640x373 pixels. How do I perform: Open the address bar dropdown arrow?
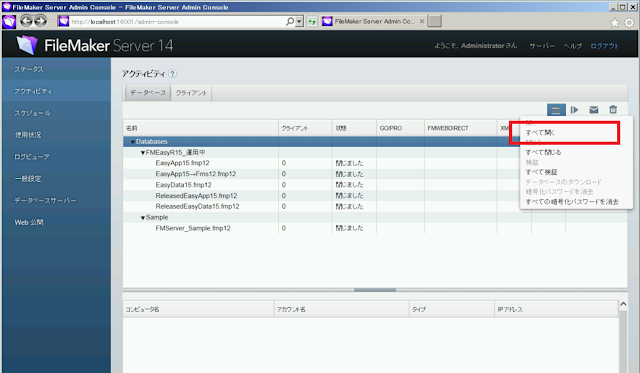pyautogui.click(x=300, y=22)
